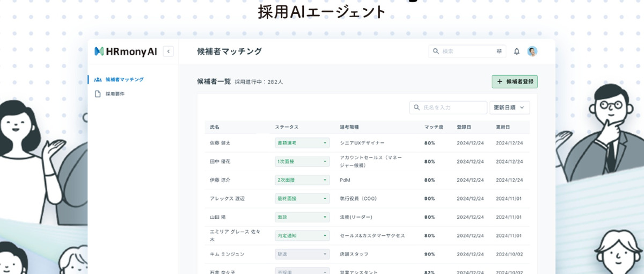This screenshot has height=274, width=644.
Task: Open 1次面接 status dropdown for 田中 優花
Action: (302, 161)
